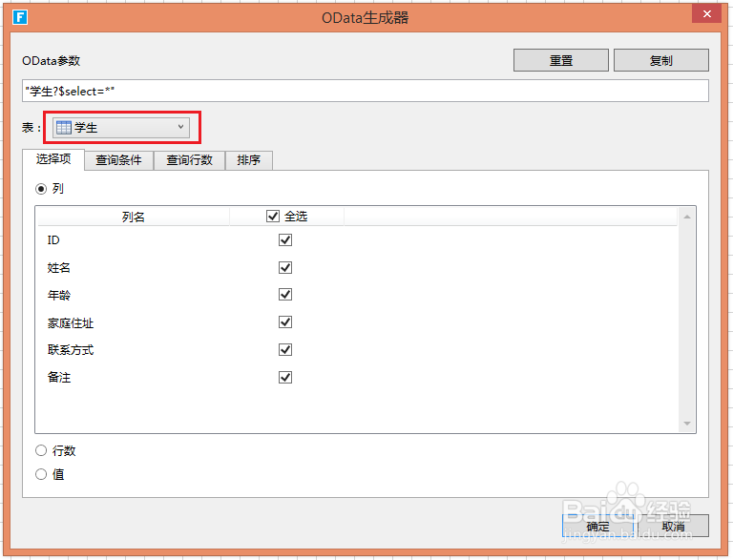
Task: Uncheck the 家庭住址 column checkbox
Action: [285, 322]
